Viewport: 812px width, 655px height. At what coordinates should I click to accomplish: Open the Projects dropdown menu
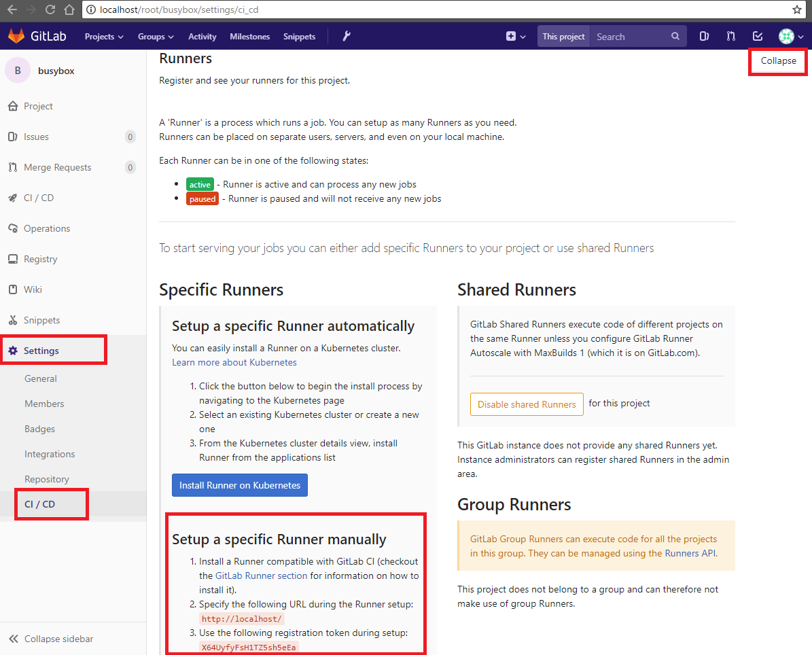tap(103, 36)
